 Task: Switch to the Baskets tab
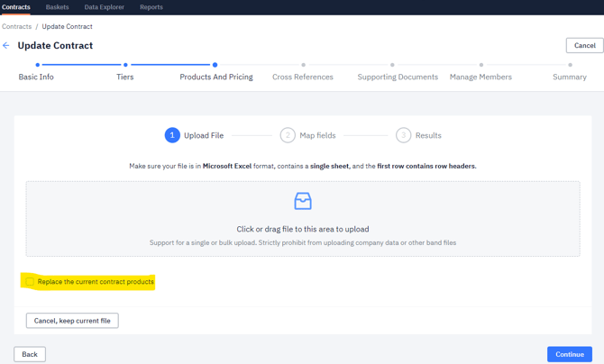(x=58, y=7)
